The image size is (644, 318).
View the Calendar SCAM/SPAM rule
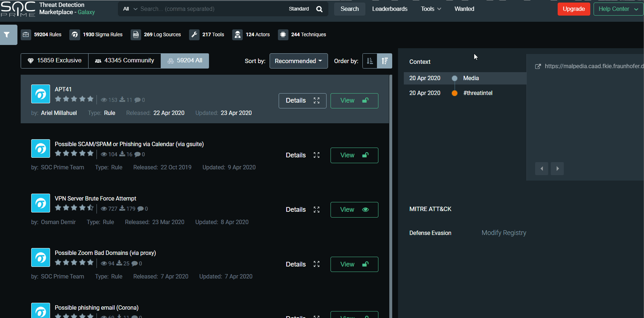[x=354, y=155]
